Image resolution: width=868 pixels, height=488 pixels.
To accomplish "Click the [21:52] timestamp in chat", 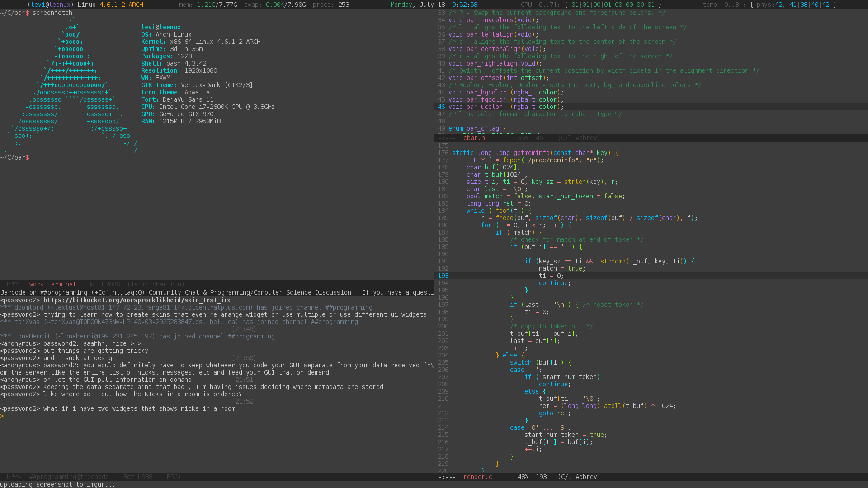I will [x=244, y=401].
